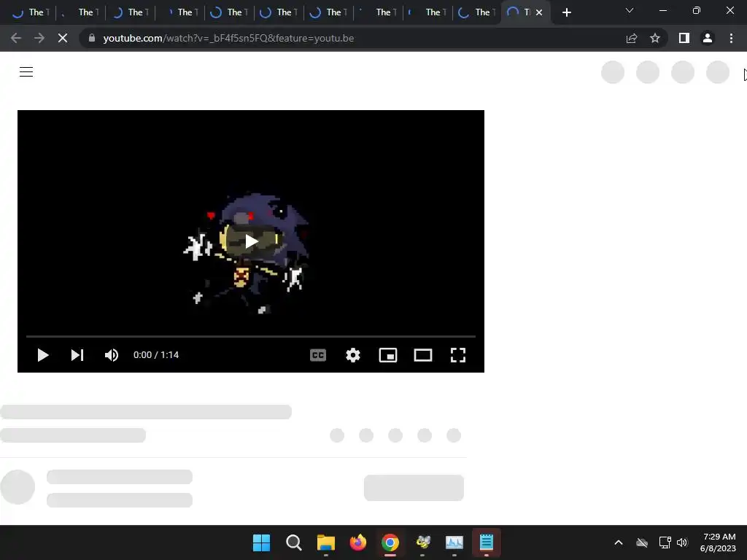This screenshot has width=747, height=560.
Task: Open a new browser tab
Action: click(x=566, y=12)
